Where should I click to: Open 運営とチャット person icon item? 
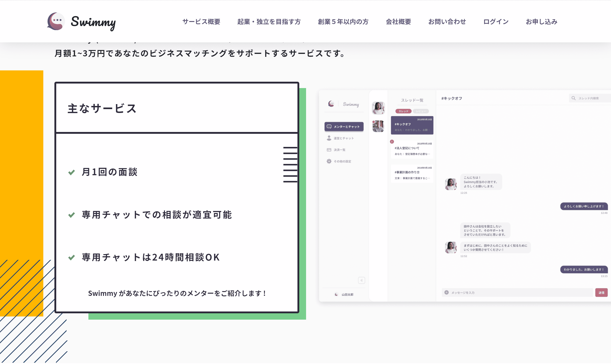tap(329, 138)
